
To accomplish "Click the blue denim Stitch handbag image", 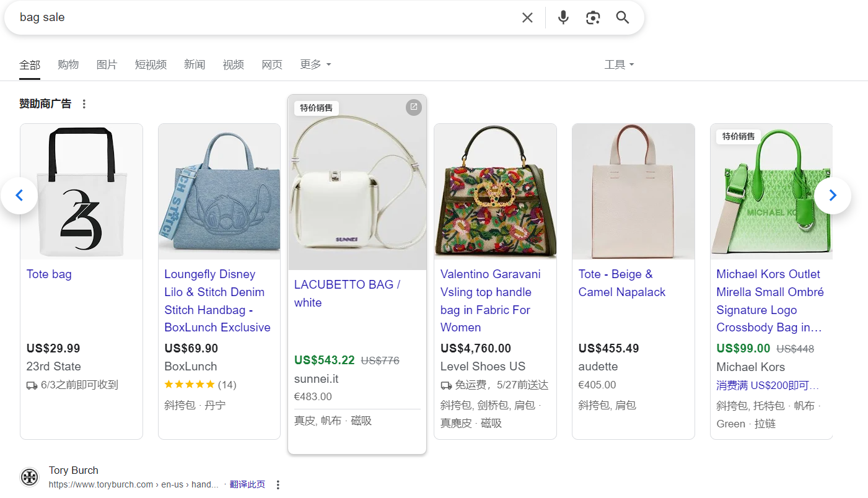I will coord(219,191).
